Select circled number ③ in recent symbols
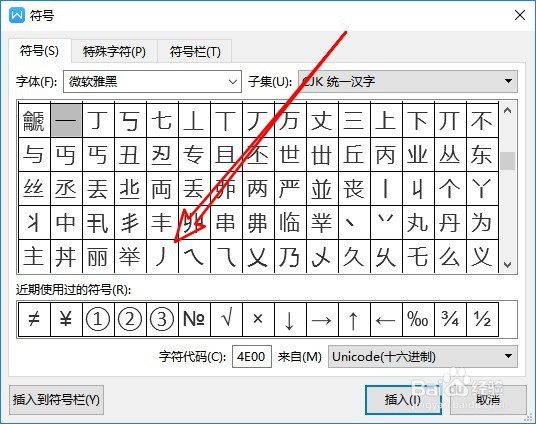The height and width of the screenshot is (424, 536). click(x=162, y=319)
